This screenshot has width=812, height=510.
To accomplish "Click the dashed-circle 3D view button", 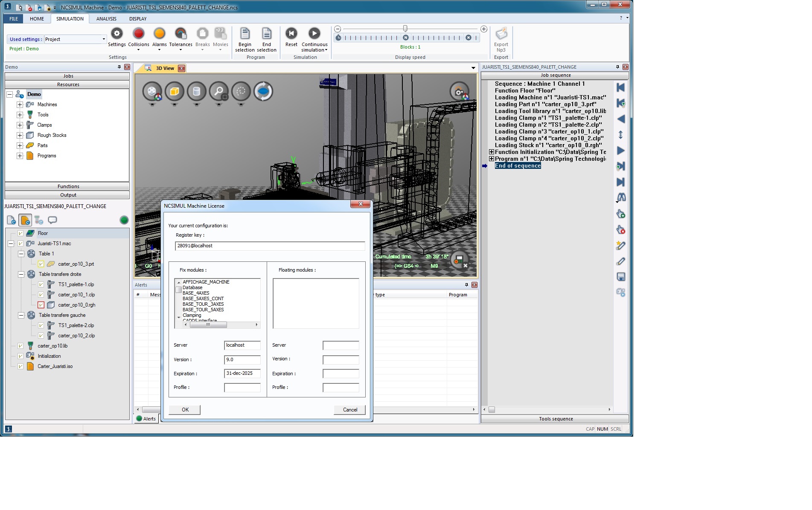I will coord(241,91).
